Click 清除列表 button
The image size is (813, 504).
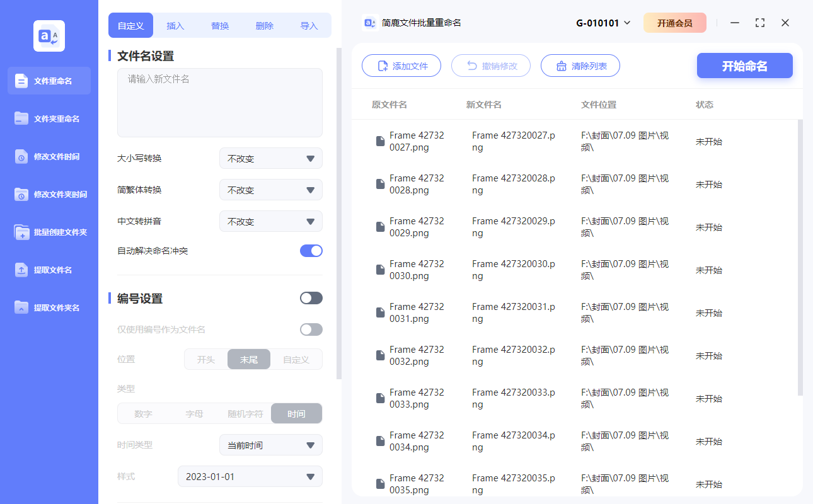580,66
